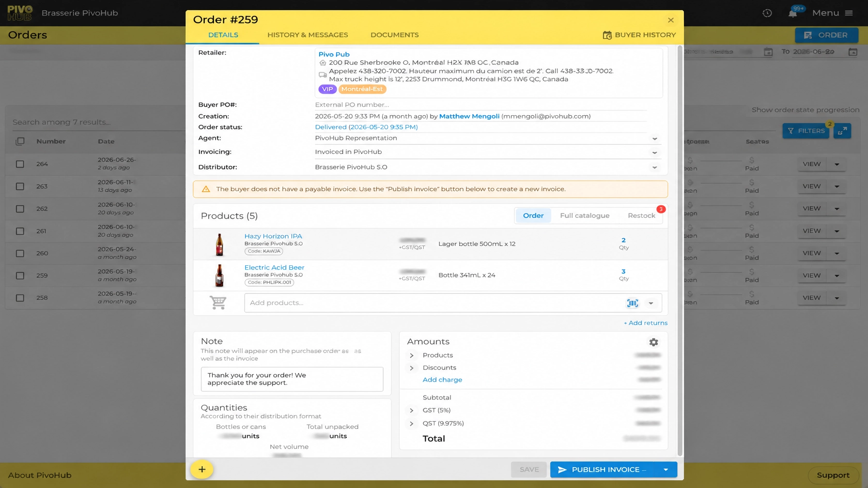Check the box for order 260
The image size is (868, 488).
(x=20, y=253)
